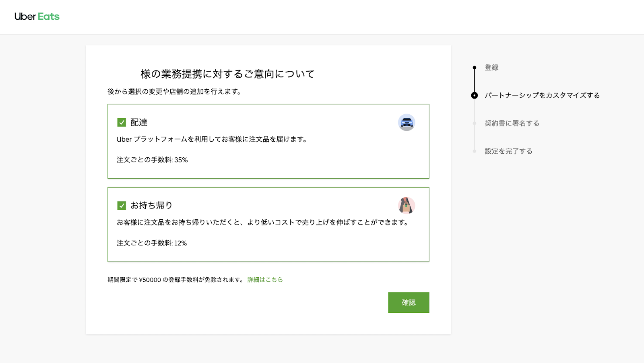Image resolution: width=644 pixels, height=363 pixels.
Task: Click the car icon in the 配達 card
Action: click(x=407, y=122)
